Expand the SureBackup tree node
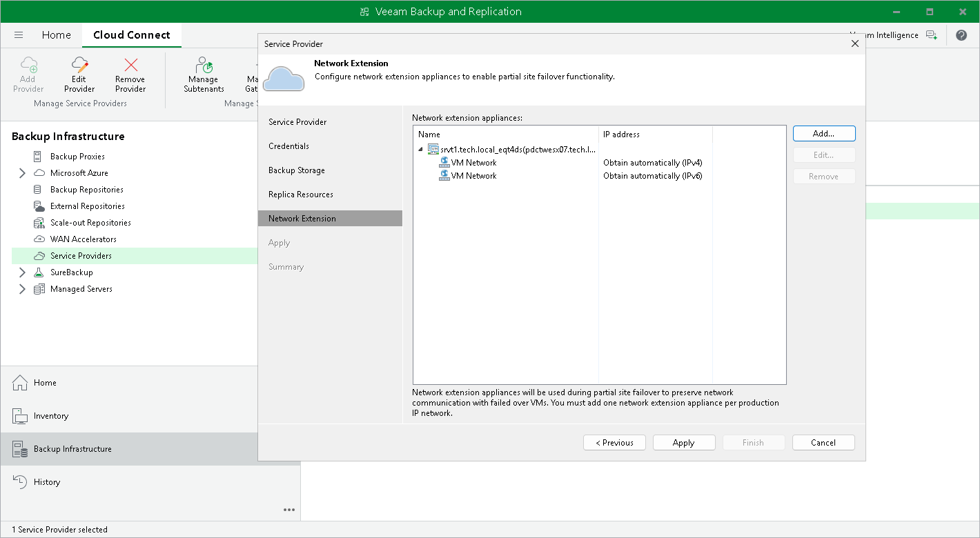This screenshot has height=538, width=980. click(x=22, y=272)
